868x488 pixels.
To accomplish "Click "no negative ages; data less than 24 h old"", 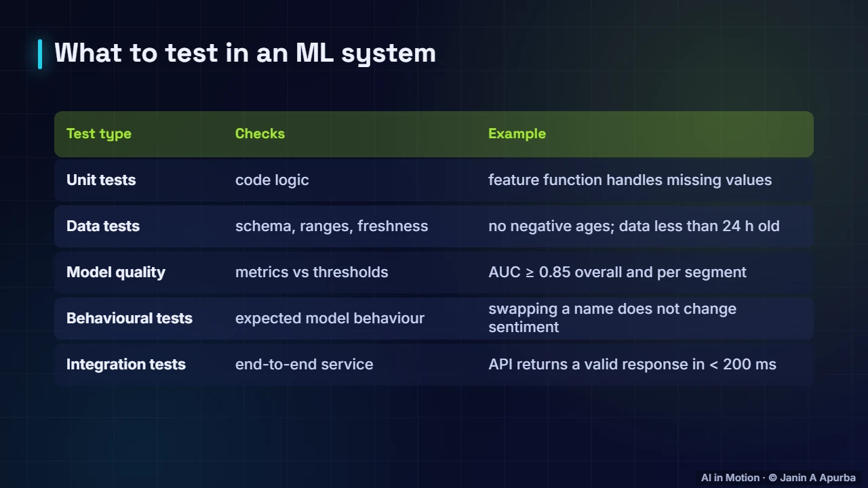I will coord(634,226).
